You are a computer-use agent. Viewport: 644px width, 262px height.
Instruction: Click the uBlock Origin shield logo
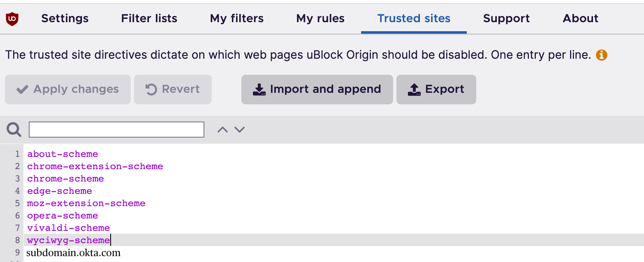[12, 18]
